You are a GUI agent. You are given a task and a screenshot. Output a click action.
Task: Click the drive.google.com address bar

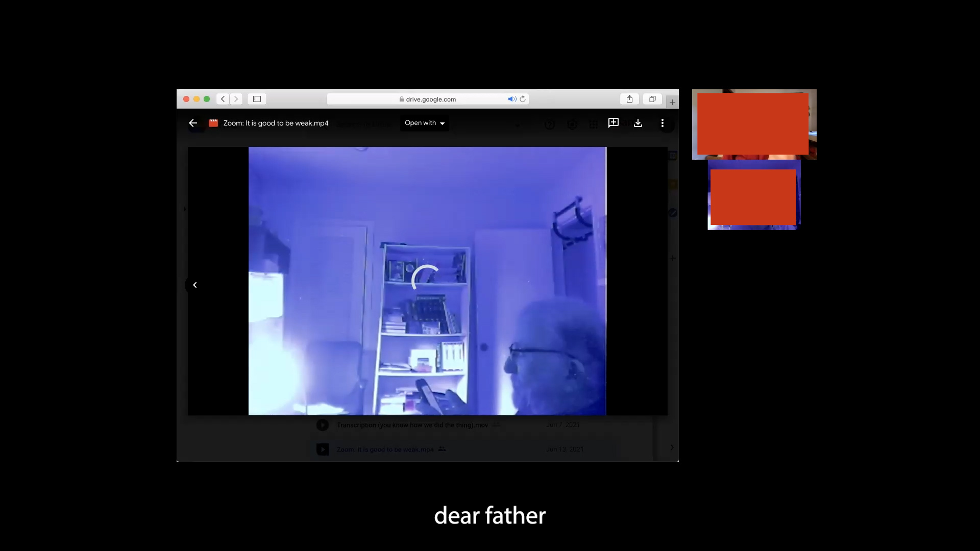coord(427,99)
